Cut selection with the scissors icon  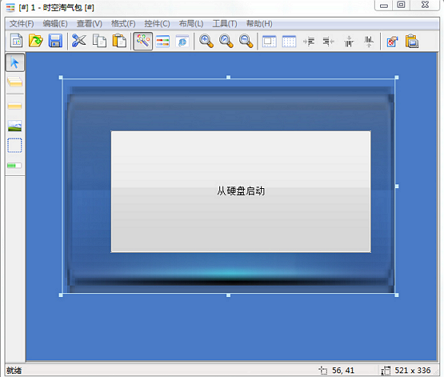[x=79, y=41]
